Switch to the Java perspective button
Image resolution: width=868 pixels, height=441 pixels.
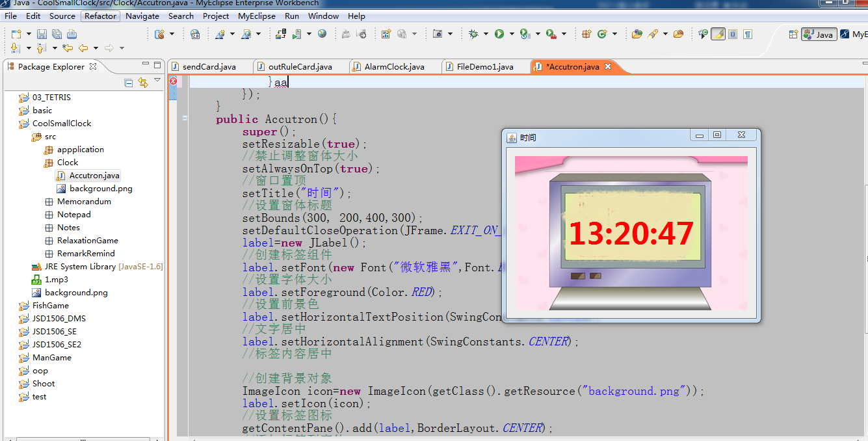click(x=819, y=34)
